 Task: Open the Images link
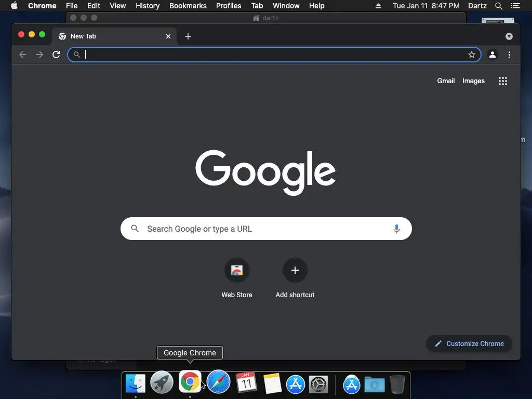473,81
